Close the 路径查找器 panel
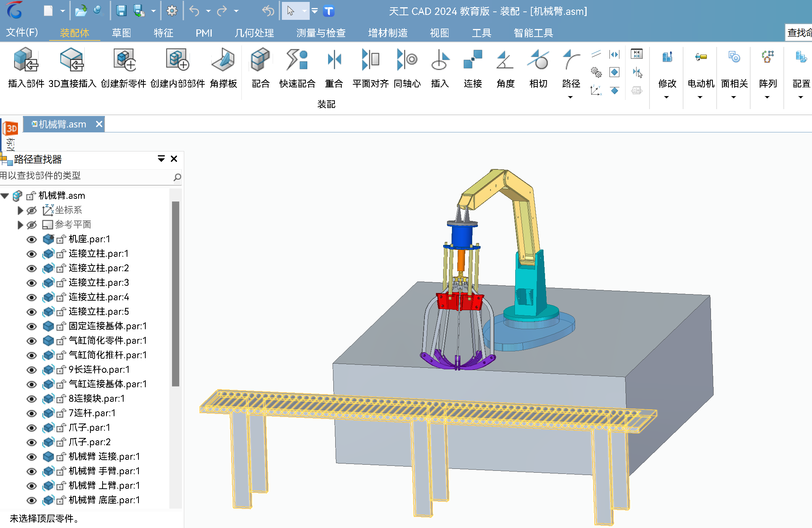The image size is (812, 528). pos(174,159)
